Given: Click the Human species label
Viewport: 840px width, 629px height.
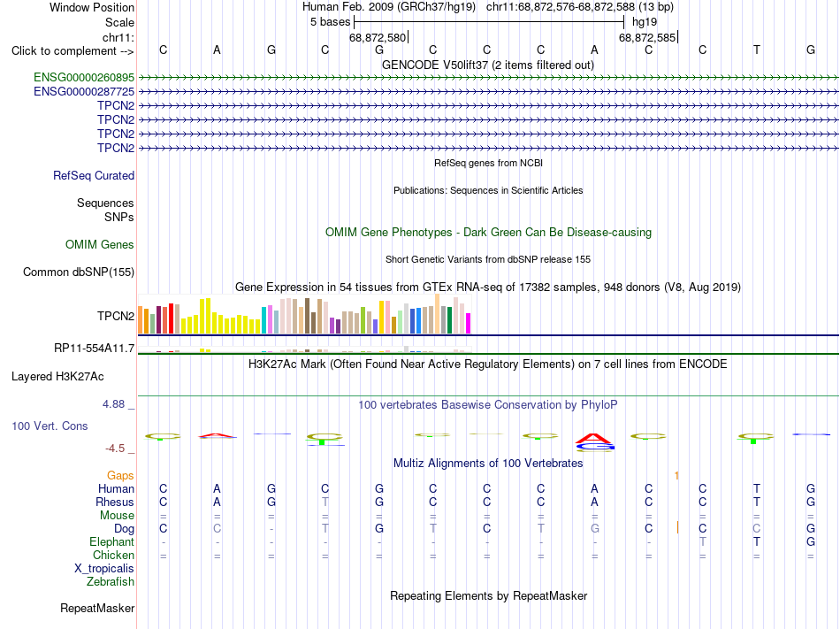Looking at the screenshot, I should 116,488.
